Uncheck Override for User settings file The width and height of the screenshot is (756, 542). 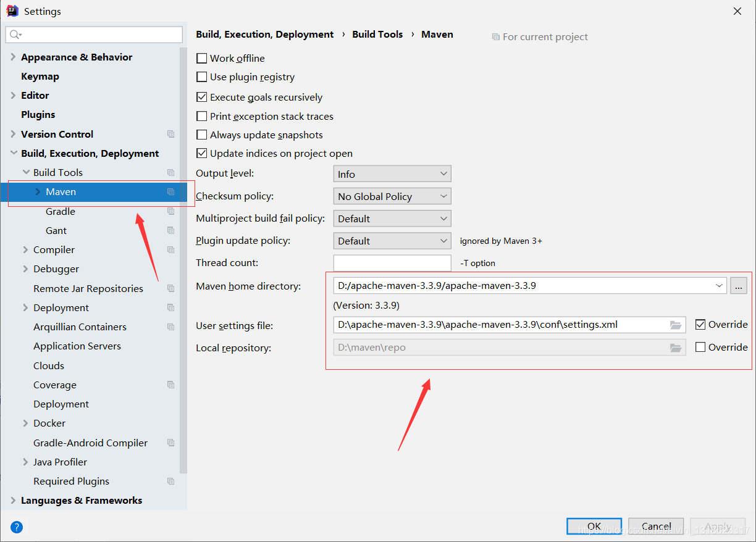pyautogui.click(x=700, y=324)
